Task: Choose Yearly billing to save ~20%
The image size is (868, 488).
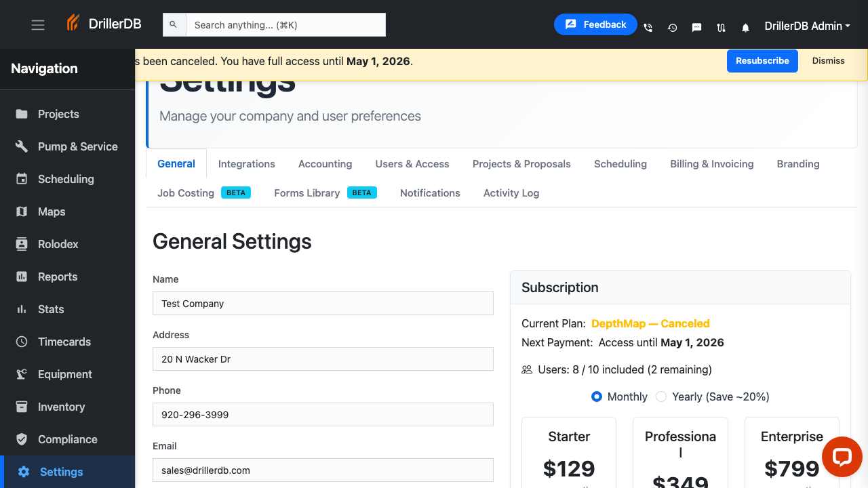Action: tap(661, 396)
